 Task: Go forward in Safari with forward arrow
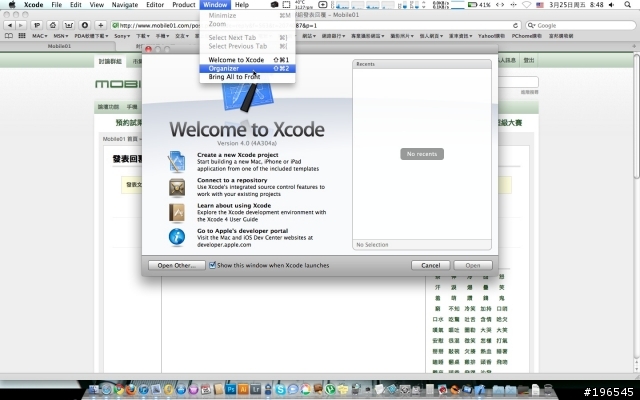tap(20, 25)
